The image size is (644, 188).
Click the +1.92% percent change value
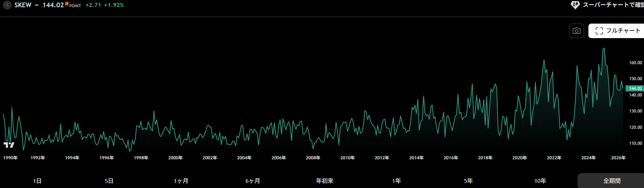(114, 5)
